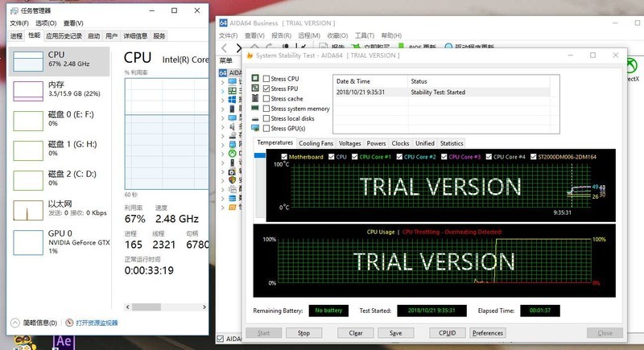Open CPUID panel button
Viewport: 644px width, 350px height.
pos(448,333)
